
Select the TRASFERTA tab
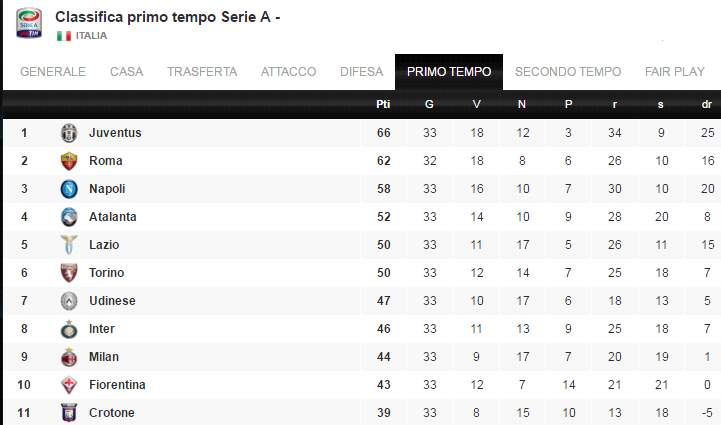(202, 72)
